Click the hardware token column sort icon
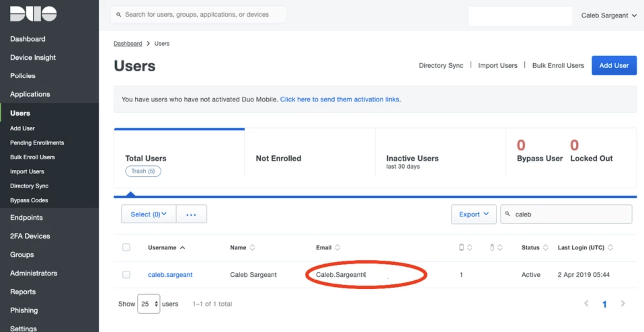Viewport: 644px width, 332px height. coord(500,247)
